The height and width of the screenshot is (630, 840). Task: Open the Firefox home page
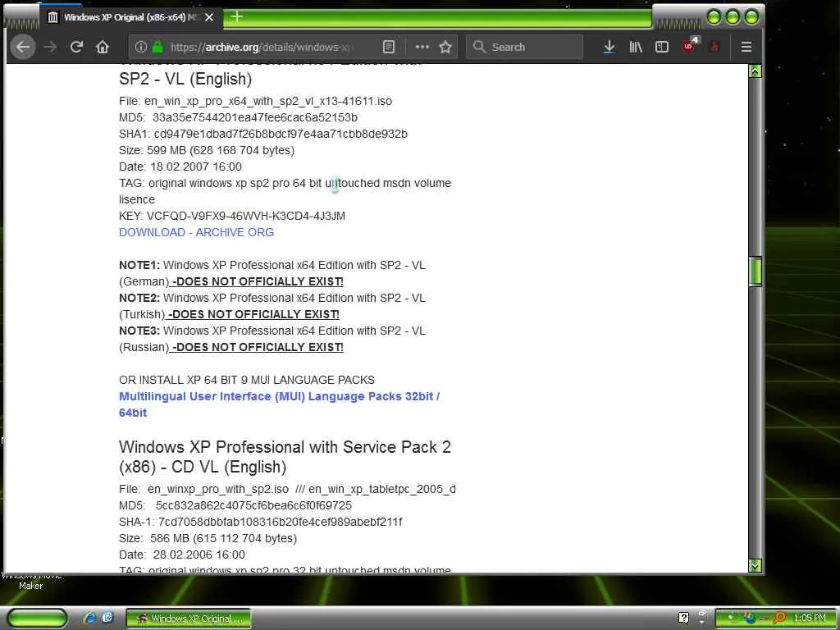pyautogui.click(x=103, y=47)
